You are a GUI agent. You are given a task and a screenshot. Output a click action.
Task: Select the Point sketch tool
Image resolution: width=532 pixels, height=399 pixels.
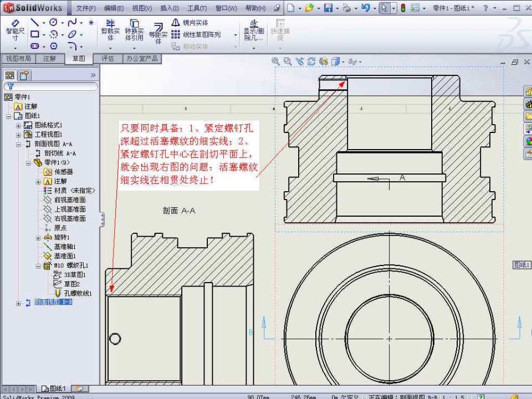pos(91,23)
